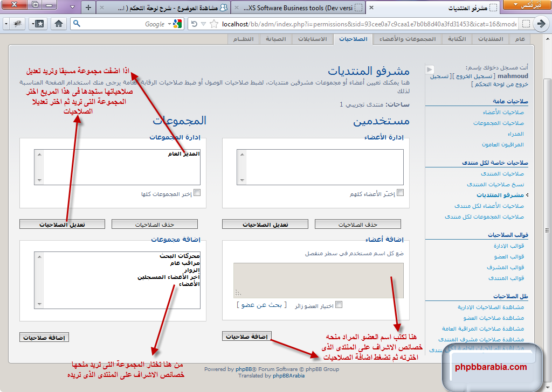The image size is (552, 392).
Task: Toggle إختر الأعضاء كلهم checkbox
Action: tap(401, 193)
